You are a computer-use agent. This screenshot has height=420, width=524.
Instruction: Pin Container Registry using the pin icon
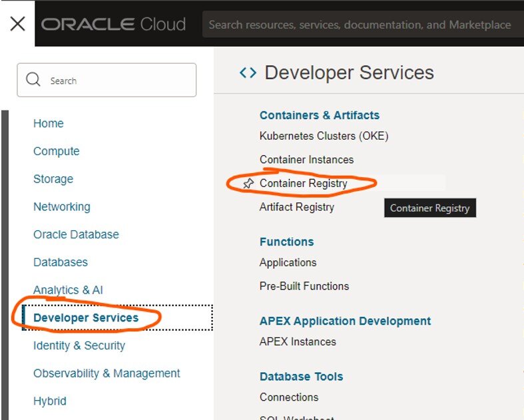click(248, 183)
